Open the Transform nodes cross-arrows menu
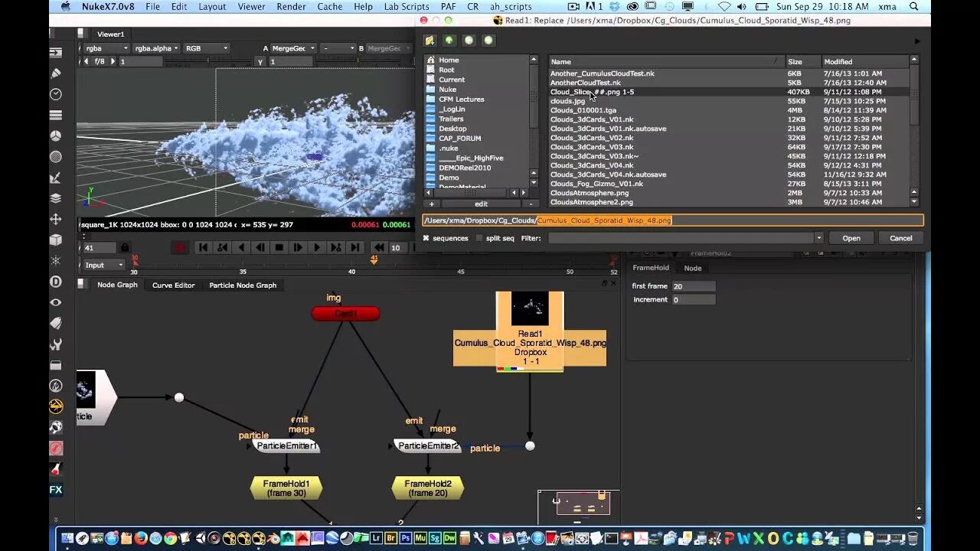Viewport: 980px width, 551px height. 56,219
